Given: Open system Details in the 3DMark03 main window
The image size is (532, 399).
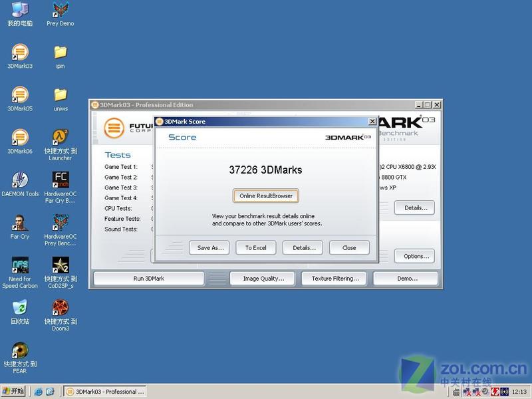Looking at the screenshot, I should click(x=414, y=208).
